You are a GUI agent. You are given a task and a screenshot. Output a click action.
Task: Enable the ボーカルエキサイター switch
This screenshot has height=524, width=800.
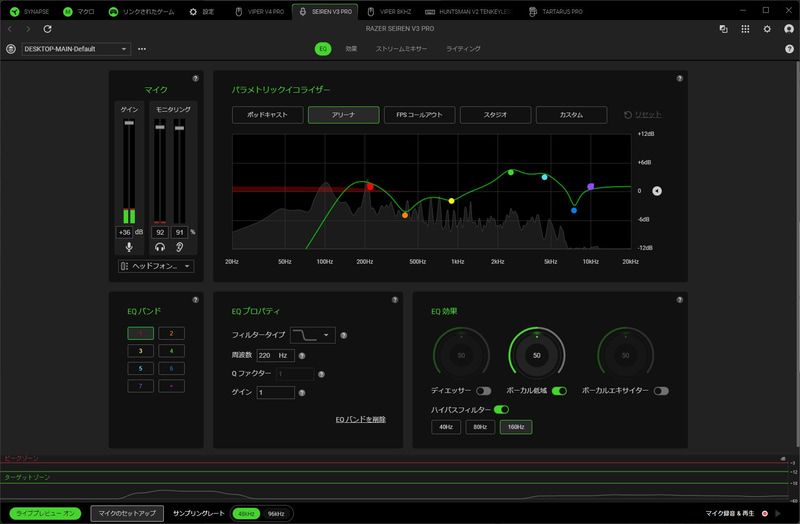(661, 391)
